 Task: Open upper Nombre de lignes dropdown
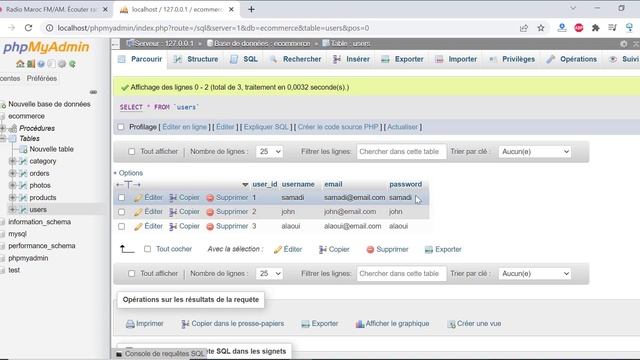pos(269,151)
